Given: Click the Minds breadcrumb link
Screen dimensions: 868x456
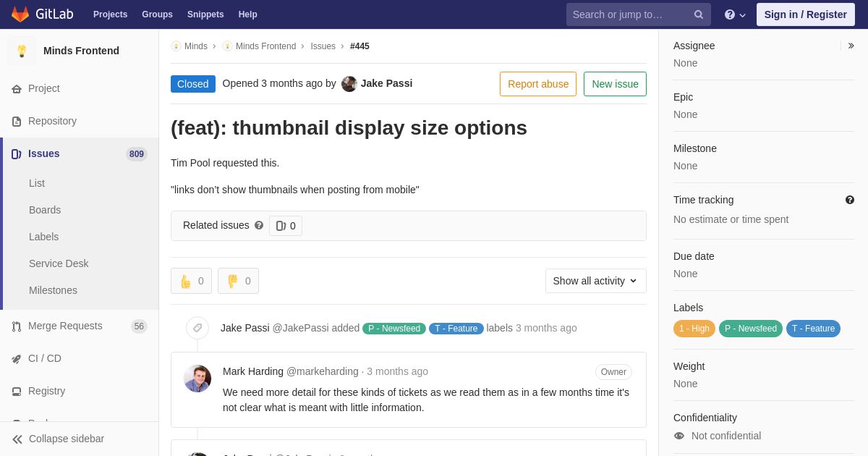Looking at the screenshot, I should [196, 46].
